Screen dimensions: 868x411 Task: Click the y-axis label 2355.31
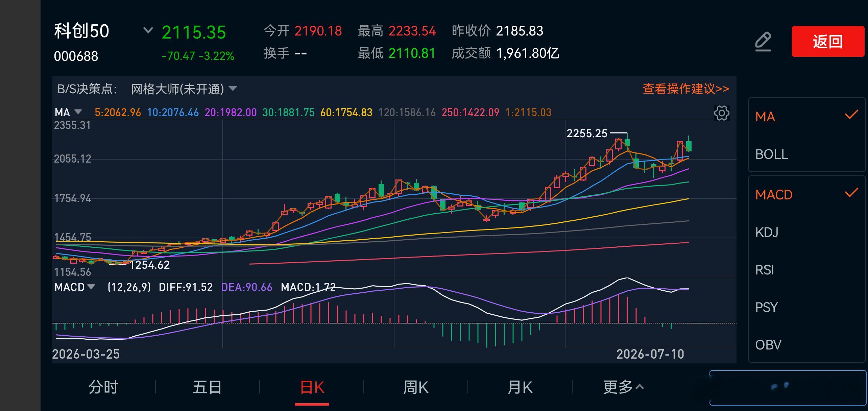(x=72, y=125)
